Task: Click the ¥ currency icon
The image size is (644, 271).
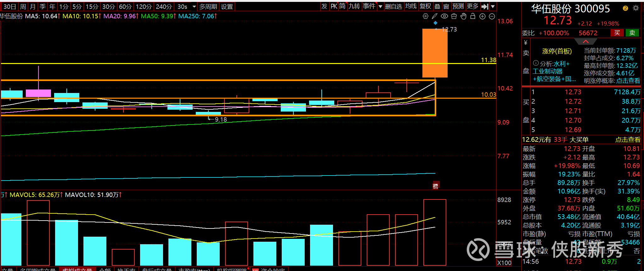Action: click(526, 43)
